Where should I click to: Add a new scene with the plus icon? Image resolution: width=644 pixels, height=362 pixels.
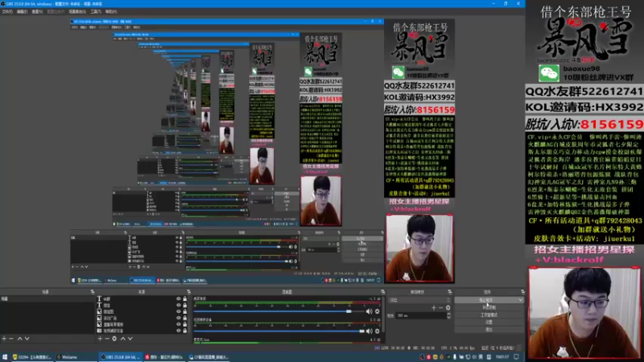[4, 339]
